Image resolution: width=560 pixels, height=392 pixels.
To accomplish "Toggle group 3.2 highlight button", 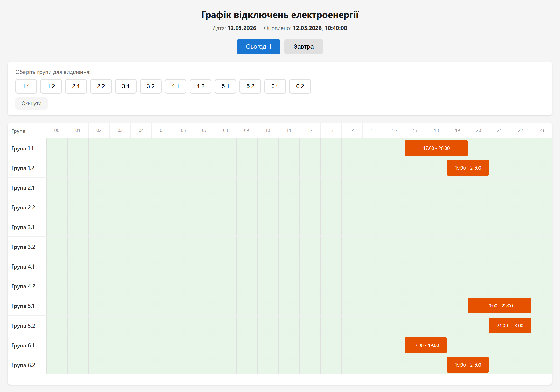I will pyautogui.click(x=151, y=86).
